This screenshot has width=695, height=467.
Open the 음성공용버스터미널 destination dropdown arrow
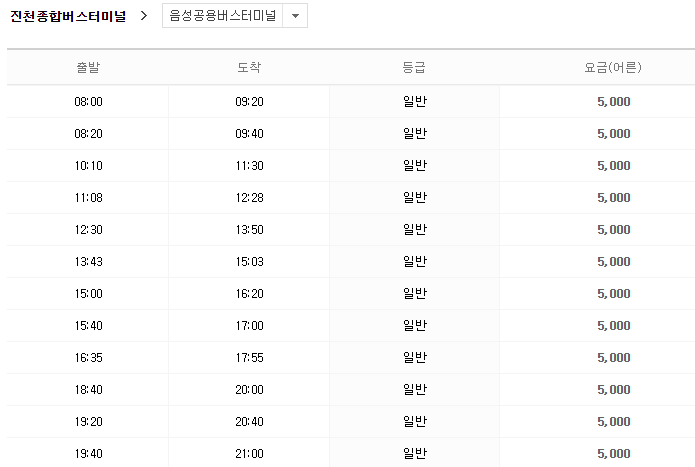pos(295,17)
